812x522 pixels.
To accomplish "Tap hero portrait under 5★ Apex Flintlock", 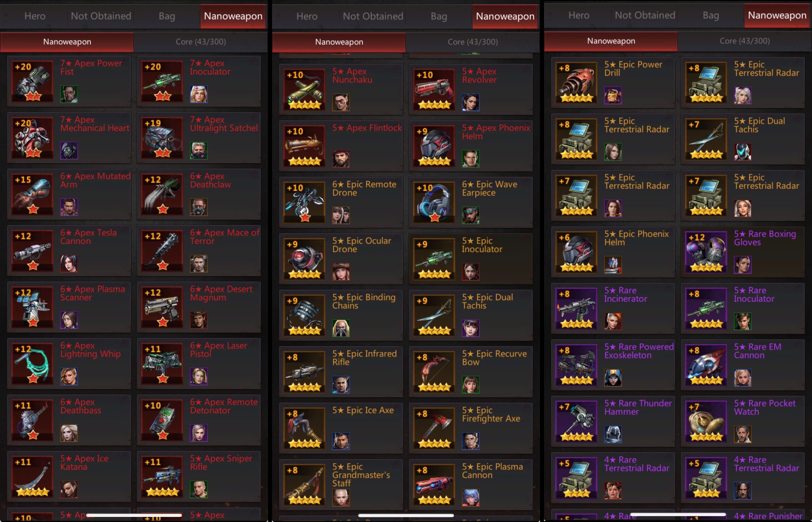I will (x=341, y=159).
